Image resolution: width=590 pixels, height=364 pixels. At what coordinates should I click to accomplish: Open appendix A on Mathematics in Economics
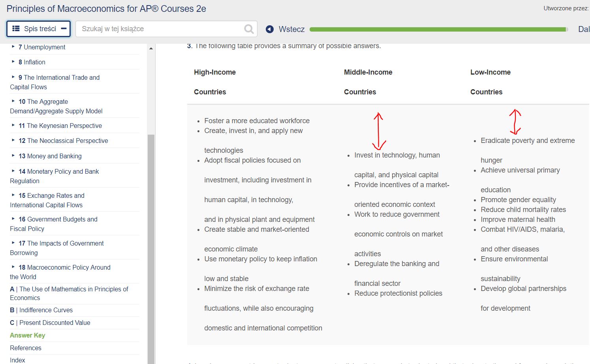click(x=69, y=293)
